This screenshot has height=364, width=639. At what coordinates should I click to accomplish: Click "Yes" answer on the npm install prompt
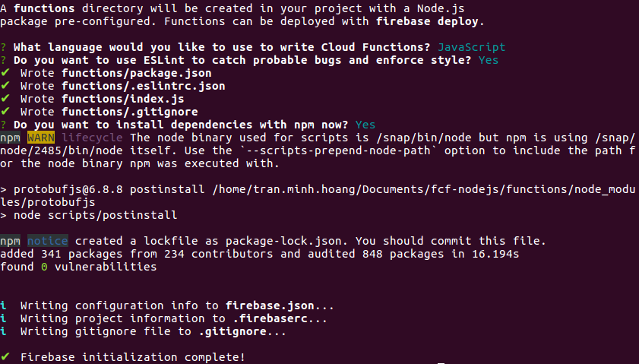coord(365,125)
